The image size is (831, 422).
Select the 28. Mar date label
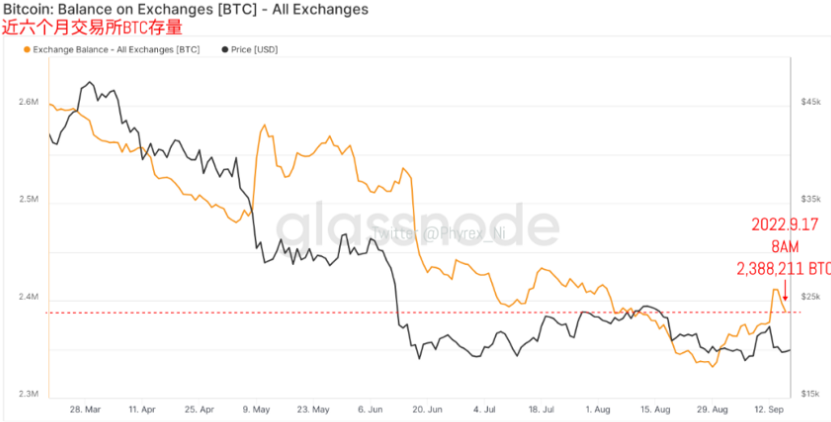tap(87, 409)
